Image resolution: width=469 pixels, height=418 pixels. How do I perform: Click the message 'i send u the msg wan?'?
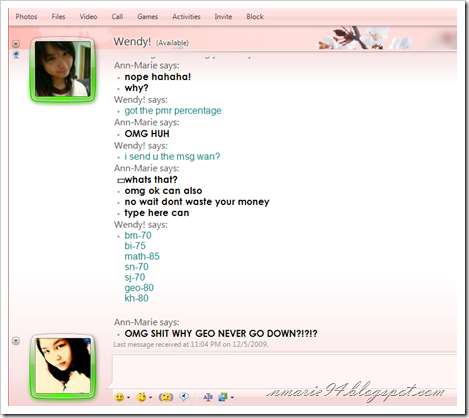point(172,156)
